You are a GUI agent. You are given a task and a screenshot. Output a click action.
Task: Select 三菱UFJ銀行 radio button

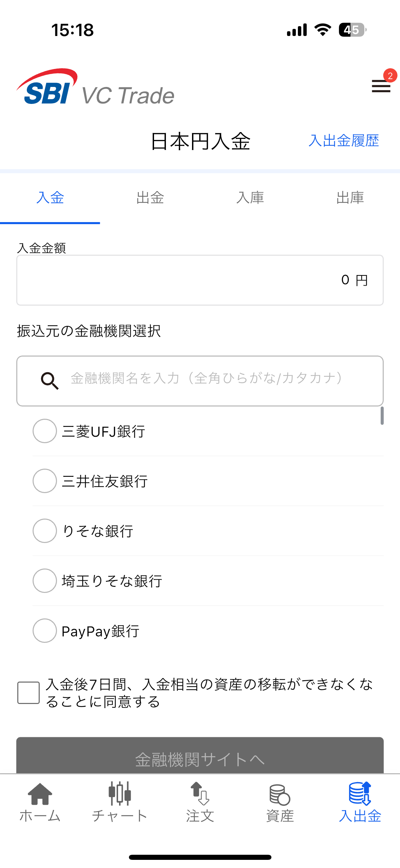pyautogui.click(x=45, y=431)
